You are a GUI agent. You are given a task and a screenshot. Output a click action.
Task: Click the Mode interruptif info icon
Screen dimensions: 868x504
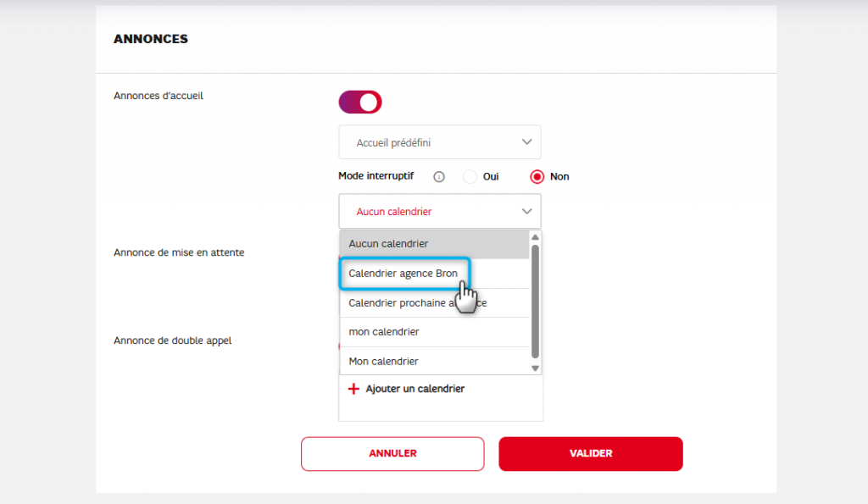point(439,177)
